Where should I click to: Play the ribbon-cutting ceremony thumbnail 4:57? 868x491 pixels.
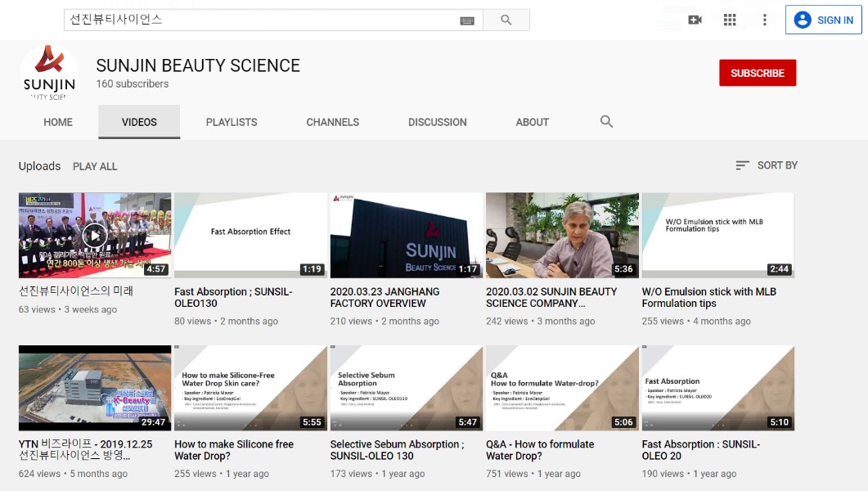pos(95,235)
